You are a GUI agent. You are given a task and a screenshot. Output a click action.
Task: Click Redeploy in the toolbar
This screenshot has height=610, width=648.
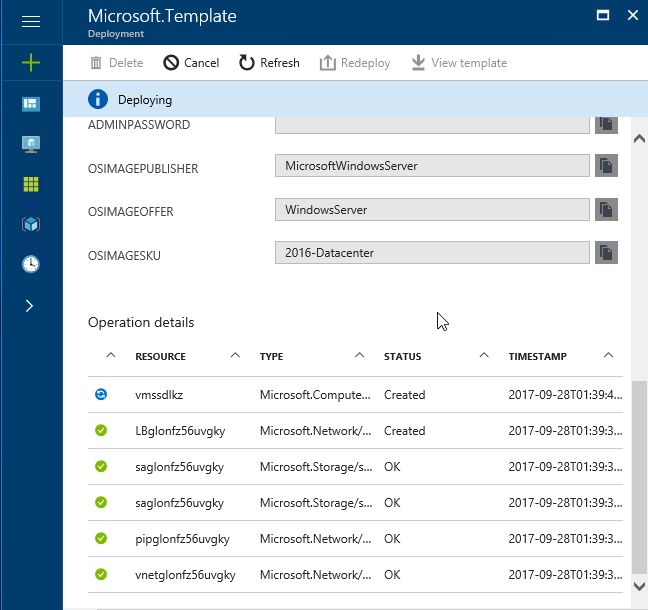coord(355,63)
